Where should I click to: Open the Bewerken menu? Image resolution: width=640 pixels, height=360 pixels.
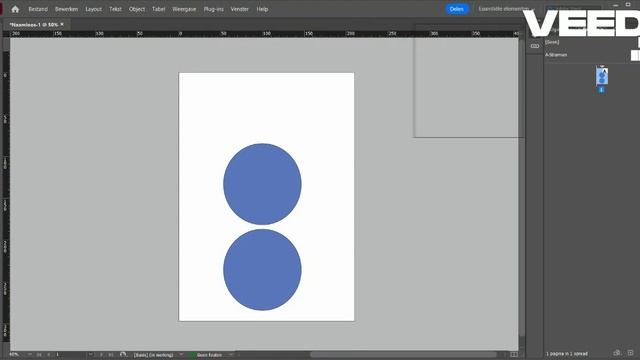(x=67, y=9)
